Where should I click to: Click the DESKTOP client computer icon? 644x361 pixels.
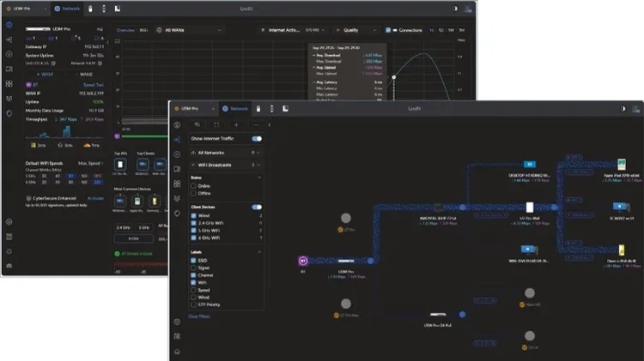[x=530, y=164]
